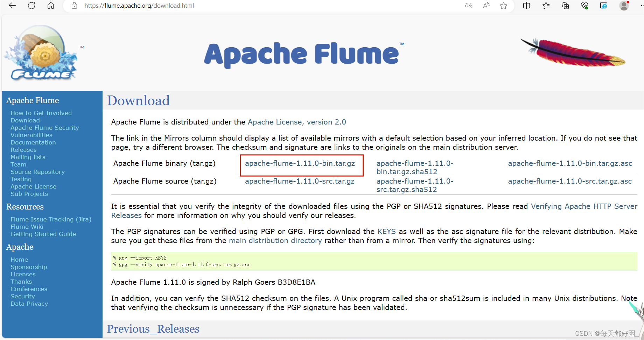The image size is (644, 340).
Task: Add this page to favorites star
Action: click(x=504, y=6)
